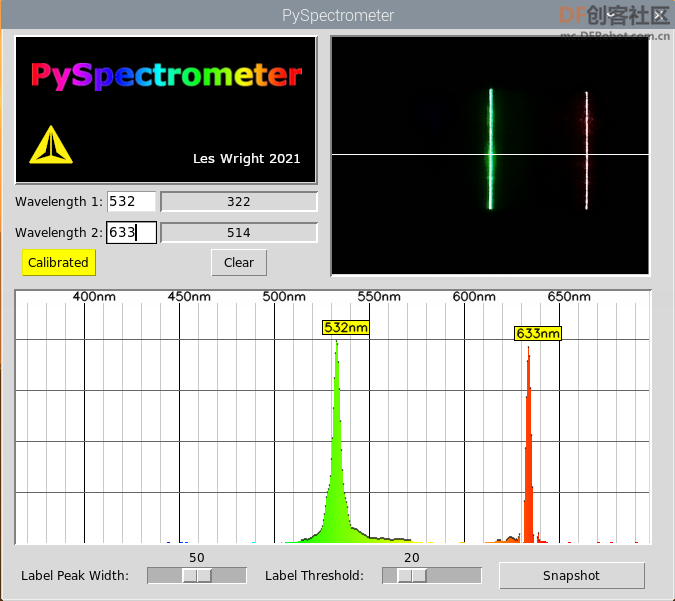This screenshot has width=675, height=601.
Task: Click the Label Threshold value 20
Action: [x=412, y=558]
